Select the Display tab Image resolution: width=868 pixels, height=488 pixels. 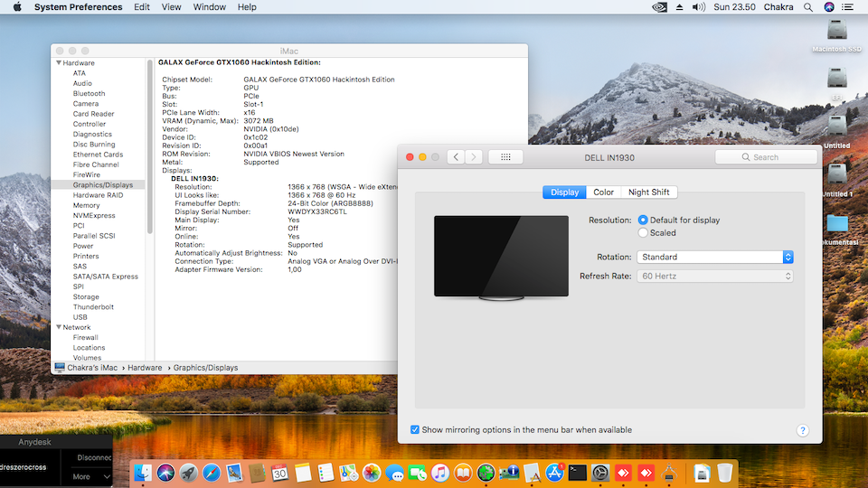point(564,192)
